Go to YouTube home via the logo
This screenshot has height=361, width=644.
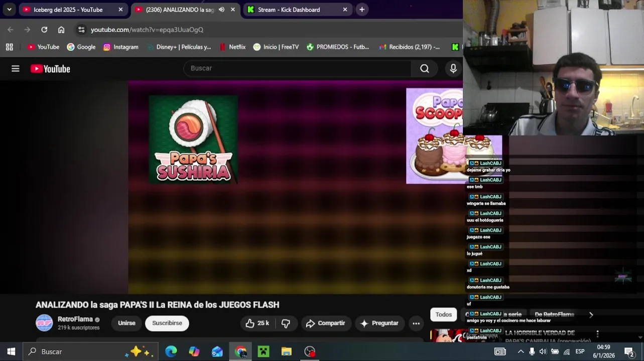50,69
